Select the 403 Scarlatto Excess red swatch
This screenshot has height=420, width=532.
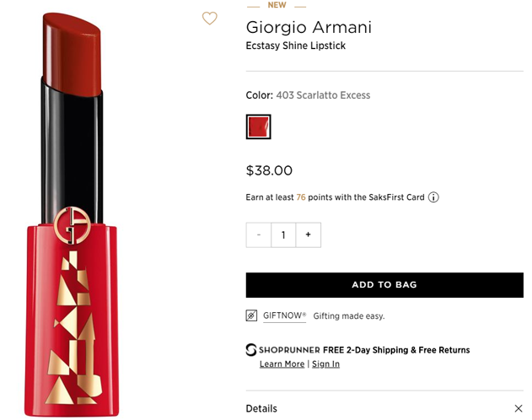tap(258, 127)
